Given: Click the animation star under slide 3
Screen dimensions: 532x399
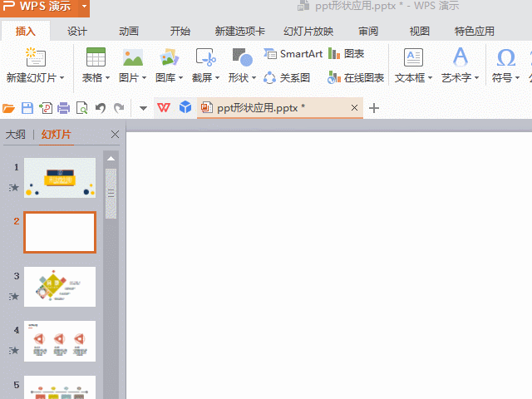Looking at the screenshot, I should 14,296.
